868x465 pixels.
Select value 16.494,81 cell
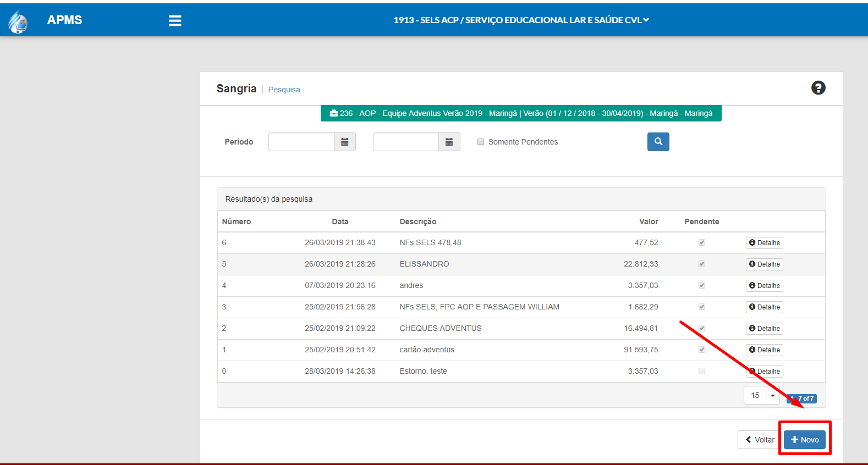click(x=641, y=328)
